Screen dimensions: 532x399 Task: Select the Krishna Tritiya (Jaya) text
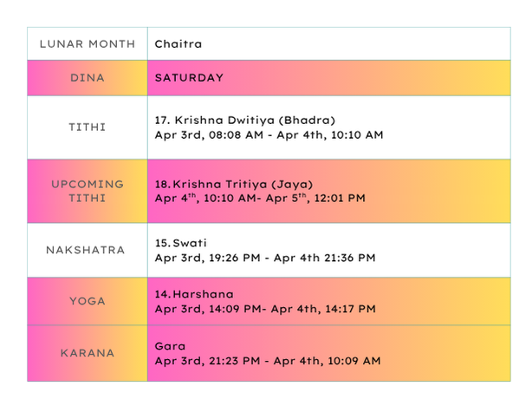point(243,184)
